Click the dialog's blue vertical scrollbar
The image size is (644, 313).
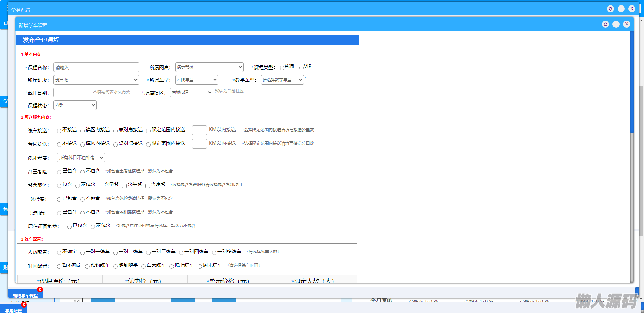[x=632, y=82]
